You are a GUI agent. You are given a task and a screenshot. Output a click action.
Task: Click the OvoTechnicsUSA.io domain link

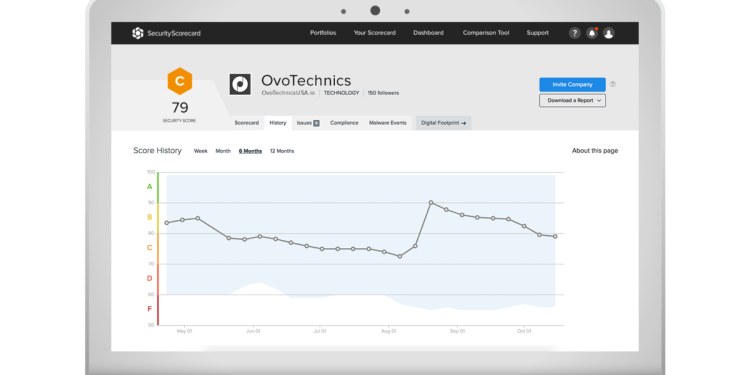pos(288,93)
